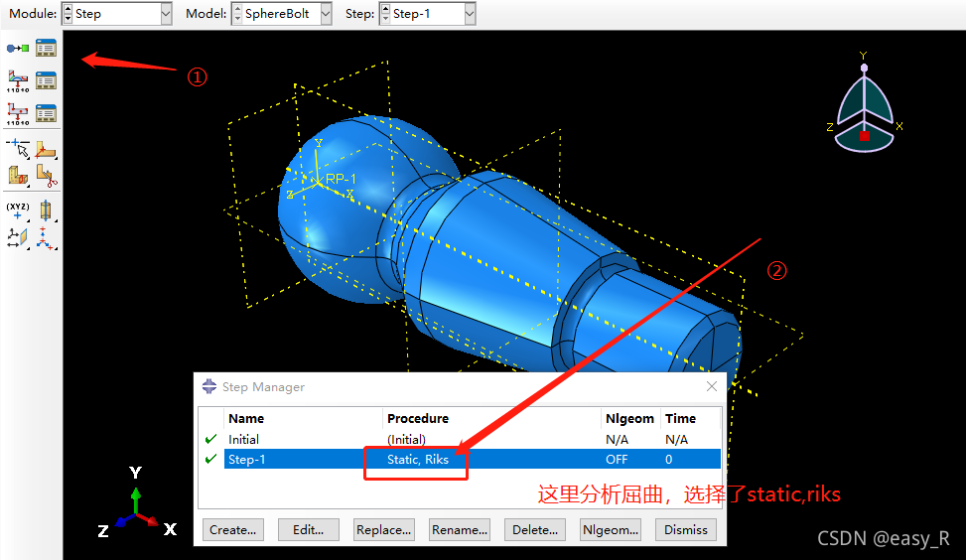Click the Delete... button
Image resolution: width=966 pixels, height=560 pixels.
click(x=535, y=530)
